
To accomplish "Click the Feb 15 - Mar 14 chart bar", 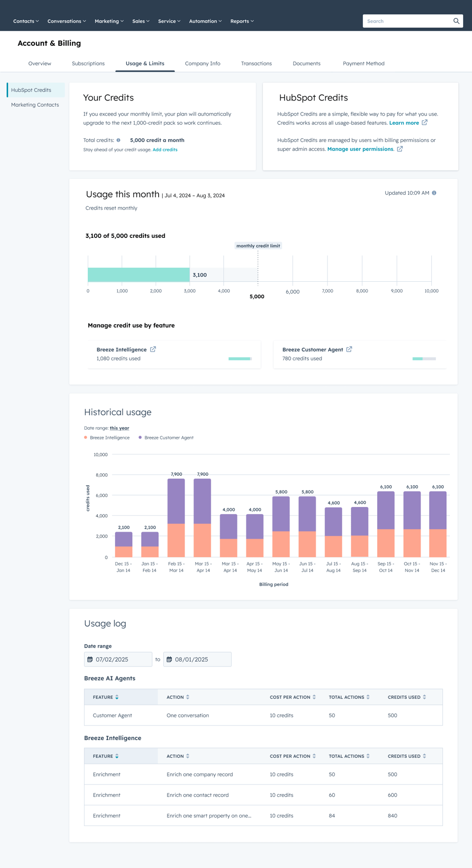I will (176, 518).
